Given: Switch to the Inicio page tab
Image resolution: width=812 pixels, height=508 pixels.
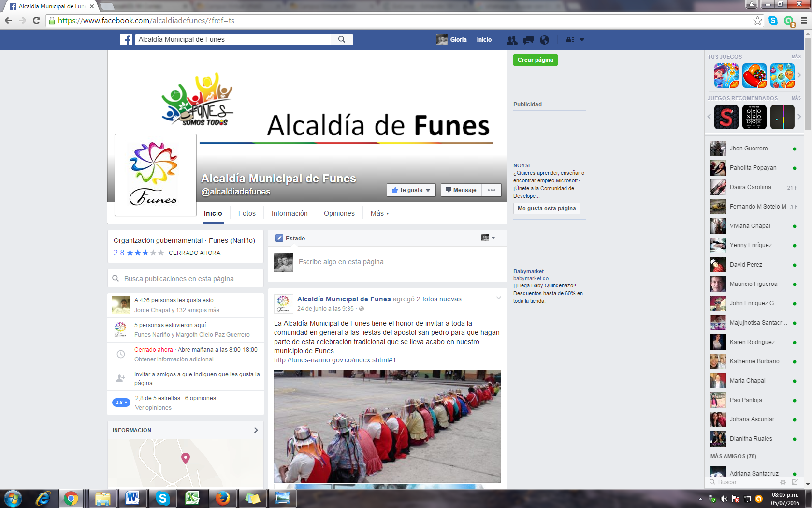Looking at the screenshot, I should [x=213, y=213].
